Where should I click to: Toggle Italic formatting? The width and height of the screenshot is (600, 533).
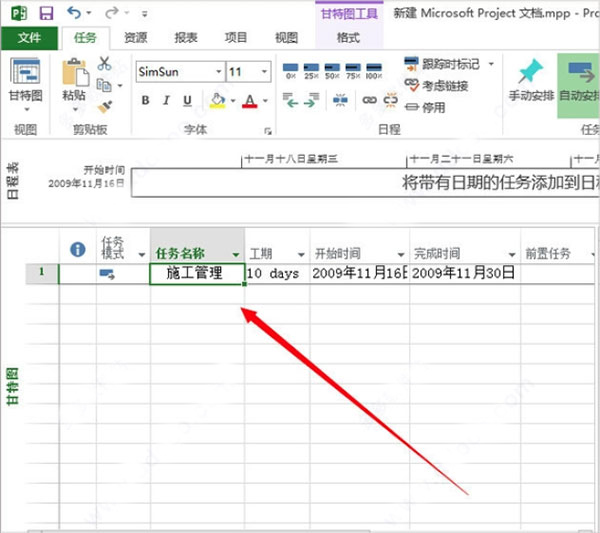coord(166,100)
